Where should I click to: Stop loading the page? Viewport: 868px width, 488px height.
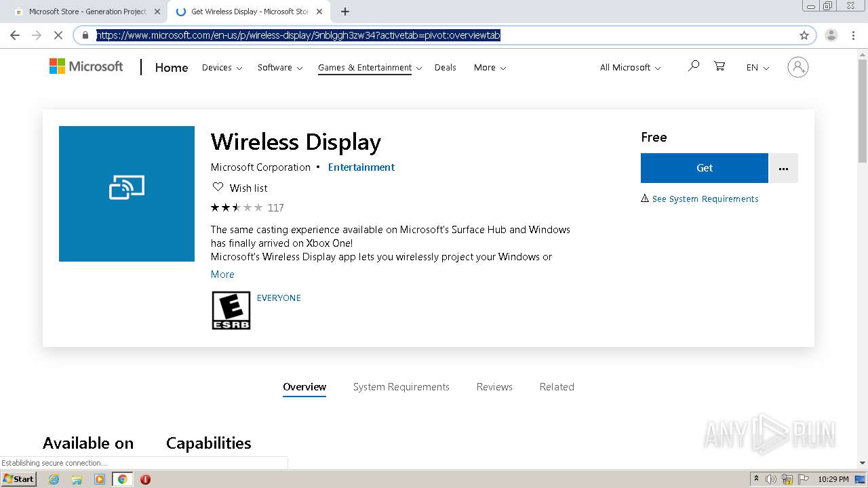pyautogui.click(x=58, y=35)
